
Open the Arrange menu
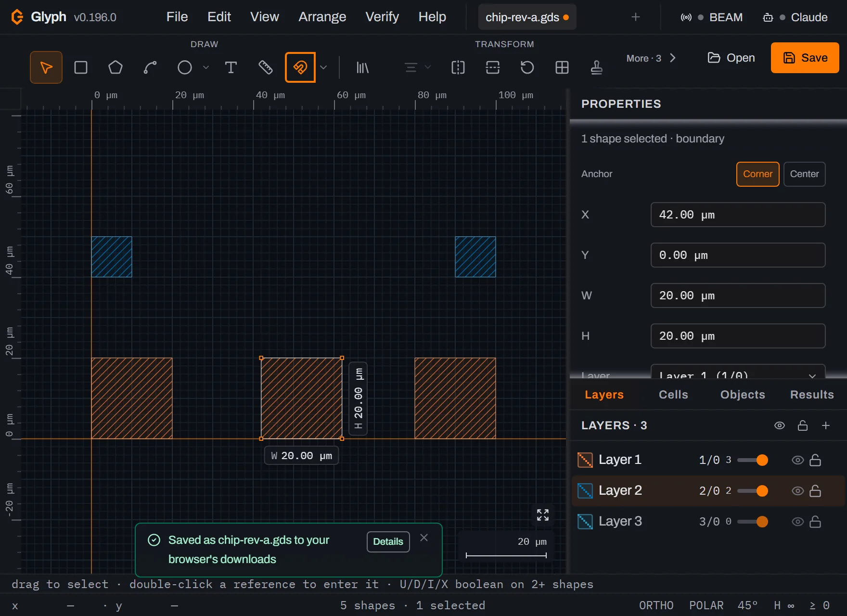(322, 17)
